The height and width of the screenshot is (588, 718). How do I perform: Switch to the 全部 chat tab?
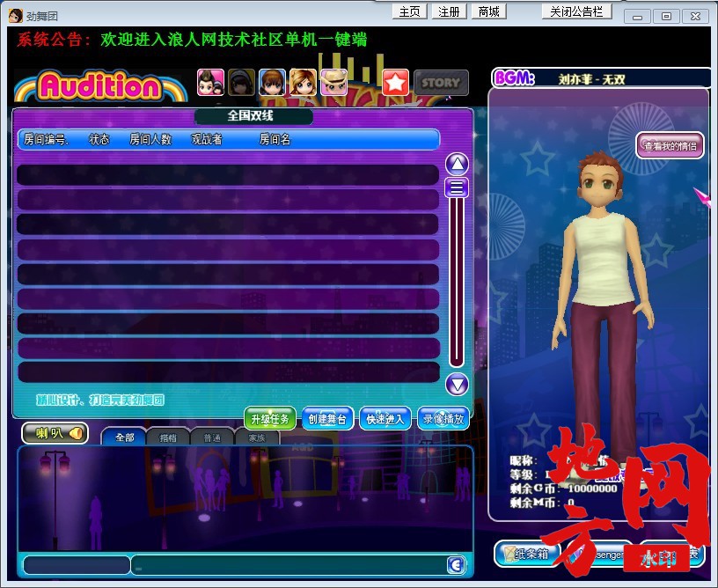click(124, 437)
